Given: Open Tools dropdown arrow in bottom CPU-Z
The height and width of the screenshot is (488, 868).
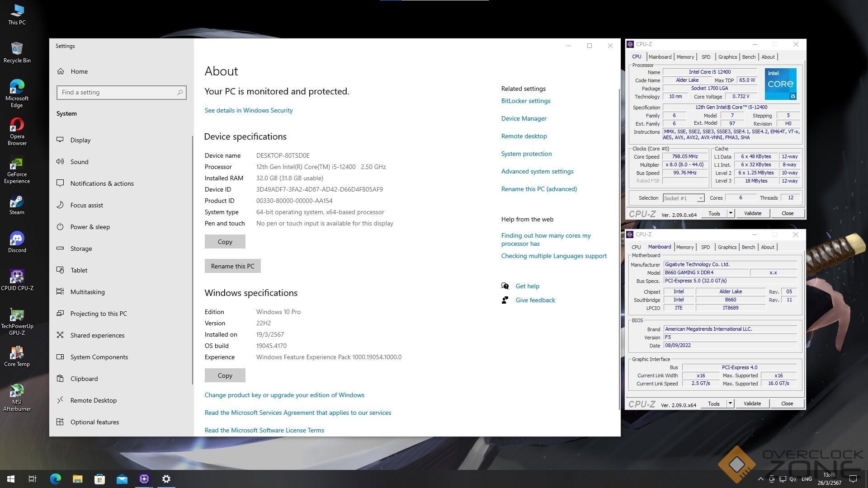Looking at the screenshot, I should tap(730, 404).
